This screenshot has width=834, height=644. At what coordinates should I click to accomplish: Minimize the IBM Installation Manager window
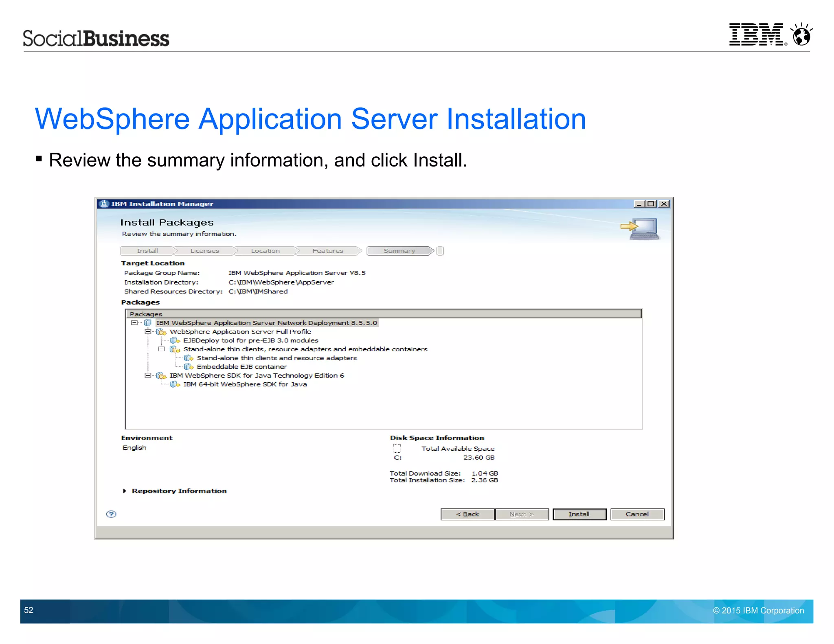point(639,204)
